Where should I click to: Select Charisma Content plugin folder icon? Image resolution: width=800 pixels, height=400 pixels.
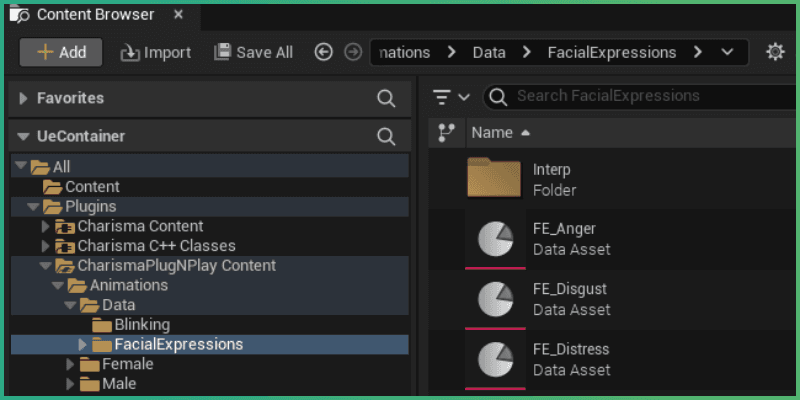coord(65,227)
